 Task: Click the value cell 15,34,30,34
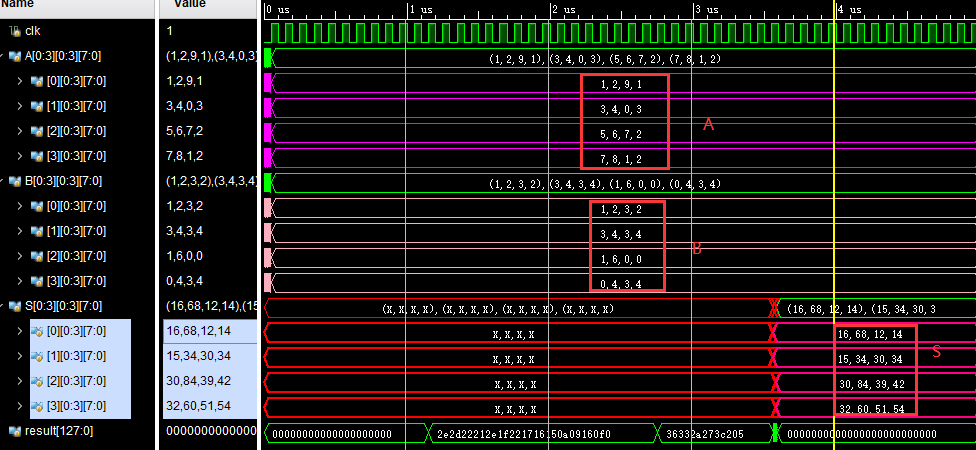(210, 356)
